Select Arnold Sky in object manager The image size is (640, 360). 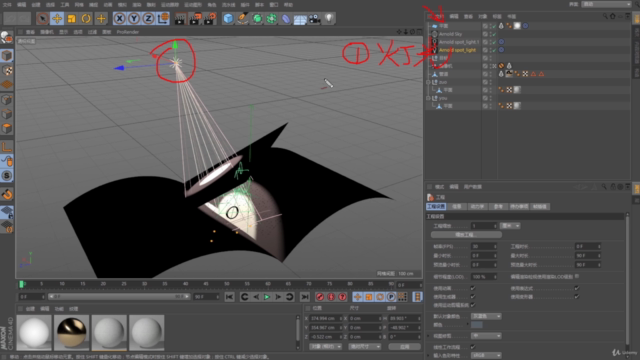pos(450,34)
